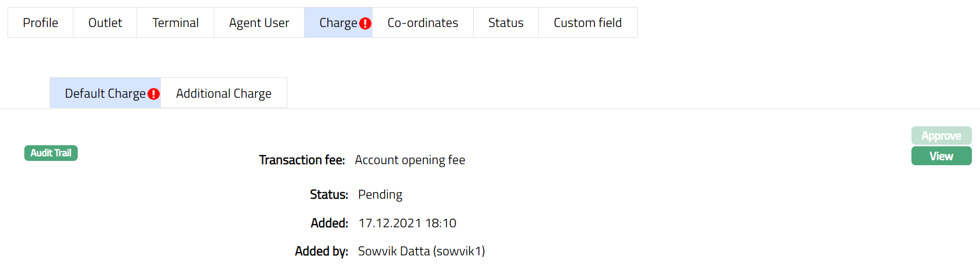Go to the Terminal tab
The height and width of the screenshot is (264, 980).
pos(175,23)
